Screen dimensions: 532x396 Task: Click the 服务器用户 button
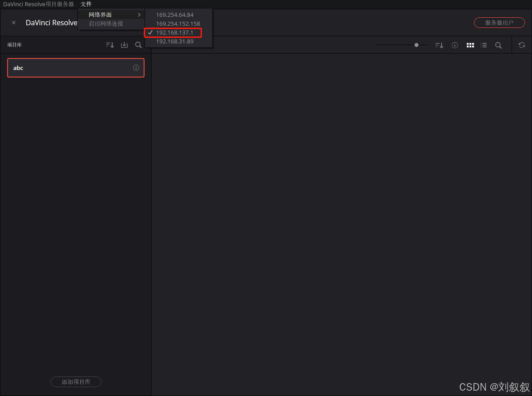tap(499, 22)
